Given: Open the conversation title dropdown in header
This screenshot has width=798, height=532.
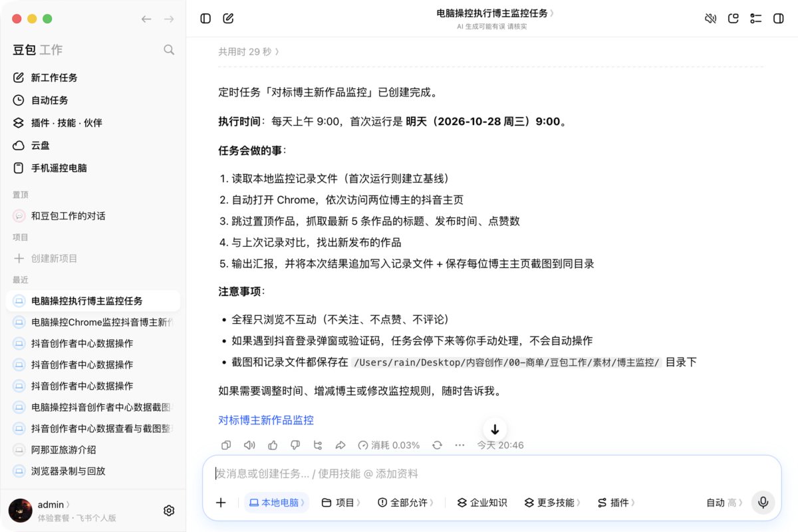Looking at the screenshot, I should [495, 13].
